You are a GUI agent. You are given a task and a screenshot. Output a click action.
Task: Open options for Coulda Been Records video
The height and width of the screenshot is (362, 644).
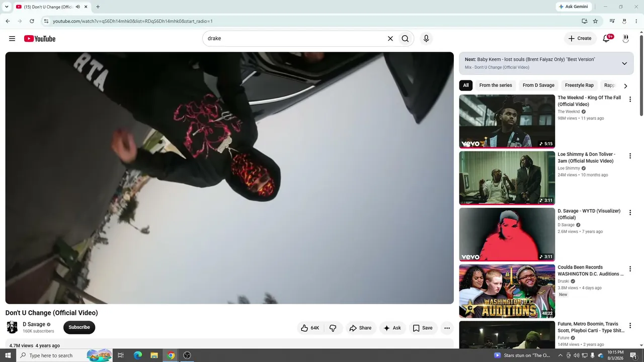pos(630,269)
